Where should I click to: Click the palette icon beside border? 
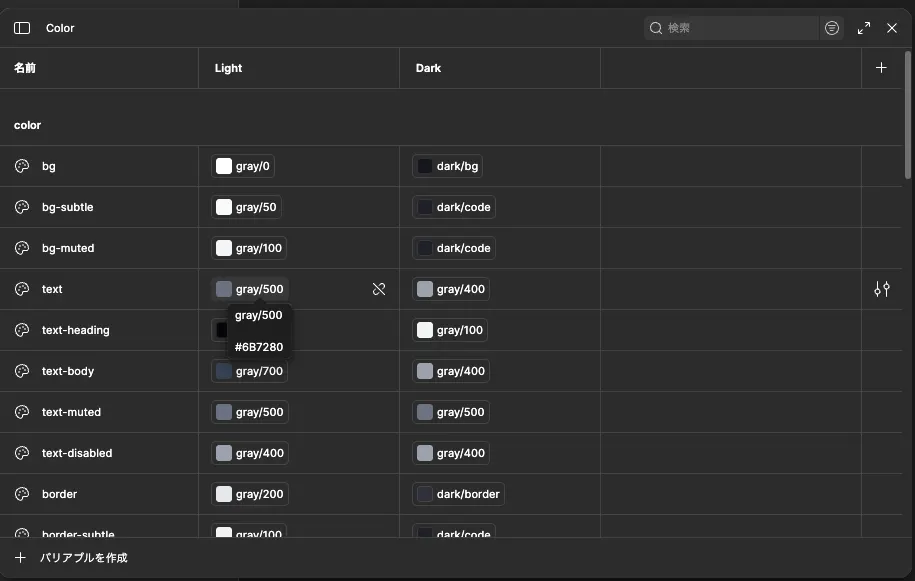pos(22,494)
